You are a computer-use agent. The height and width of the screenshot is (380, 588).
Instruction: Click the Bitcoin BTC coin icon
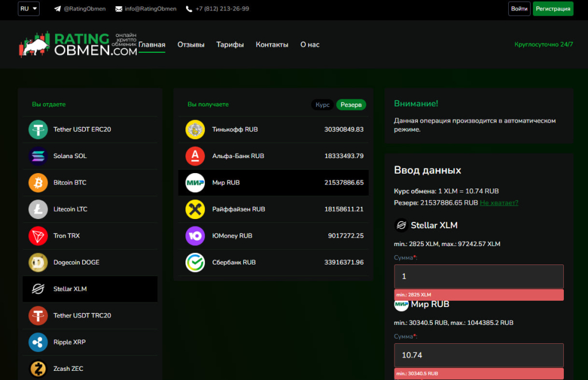click(x=38, y=183)
